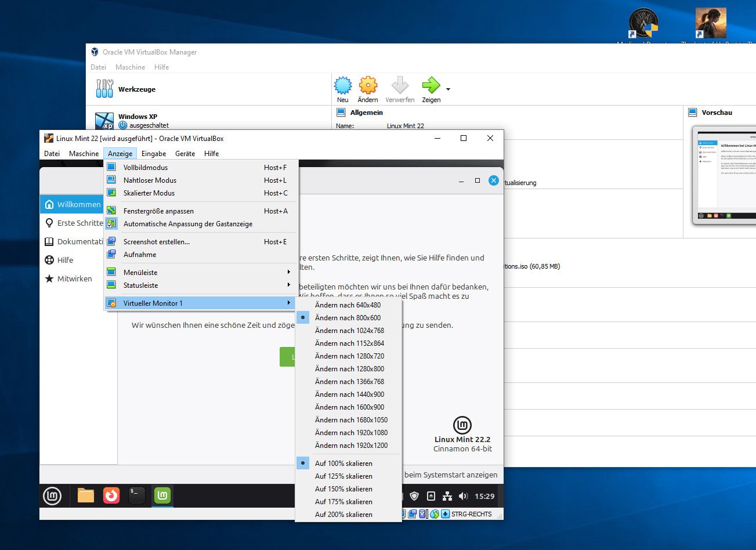Click the clock showing 15:29
This screenshot has height=550, width=756.
tap(484, 497)
